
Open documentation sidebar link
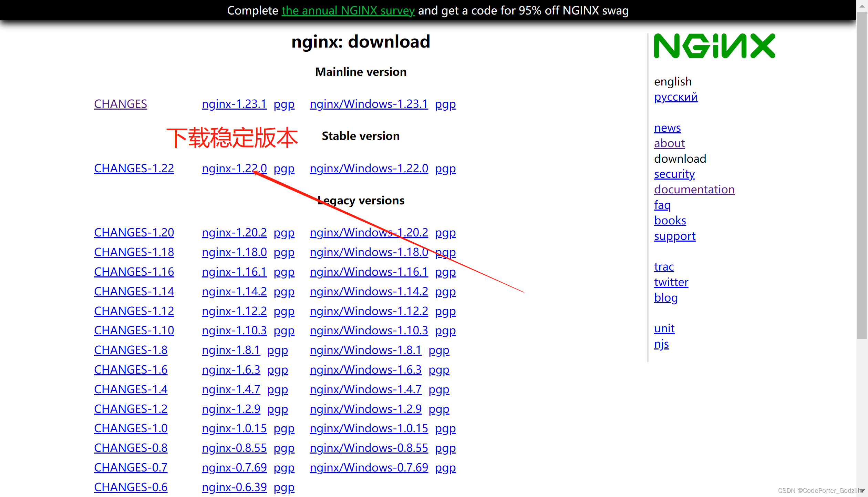(694, 190)
